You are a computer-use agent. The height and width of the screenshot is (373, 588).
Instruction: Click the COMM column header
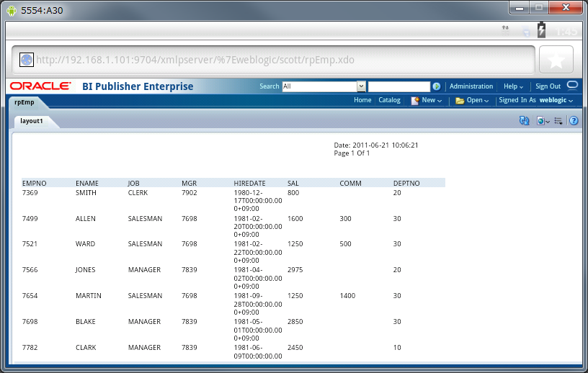point(350,184)
